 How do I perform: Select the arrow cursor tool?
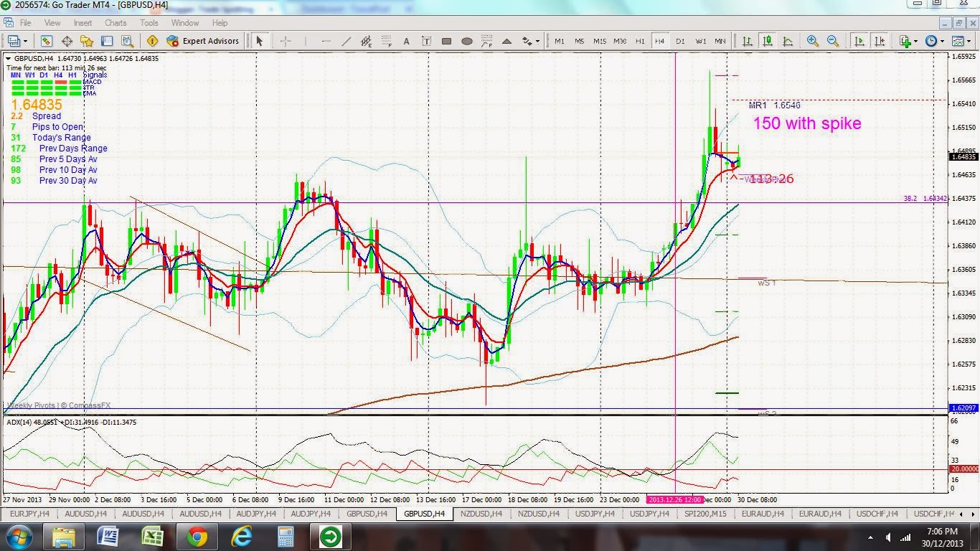point(260,41)
